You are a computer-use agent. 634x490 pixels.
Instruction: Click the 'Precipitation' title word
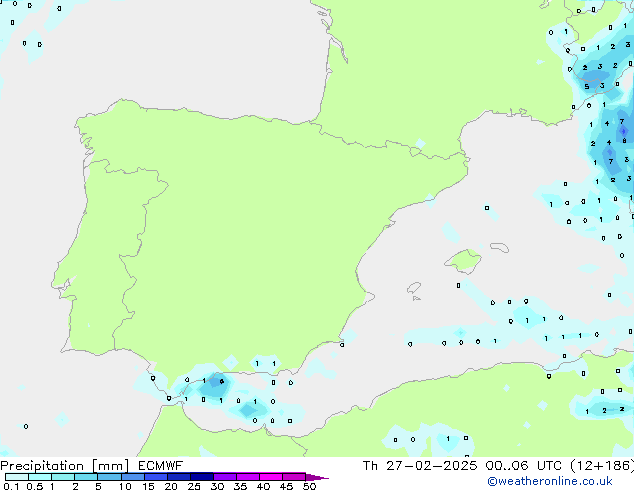point(42,466)
